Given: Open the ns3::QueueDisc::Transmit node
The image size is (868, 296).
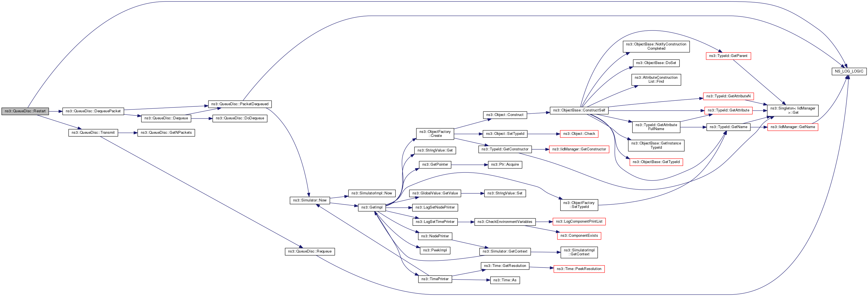Looking at the screenshot, I should [x=93, y=133].
